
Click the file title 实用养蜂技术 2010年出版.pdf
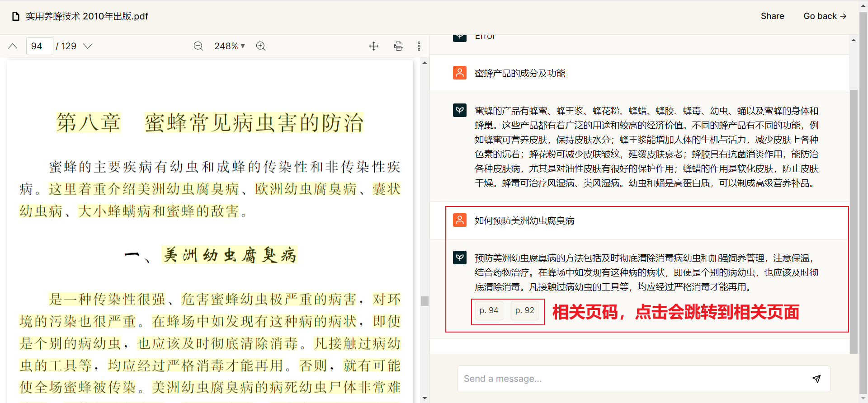tap(87, 16)
